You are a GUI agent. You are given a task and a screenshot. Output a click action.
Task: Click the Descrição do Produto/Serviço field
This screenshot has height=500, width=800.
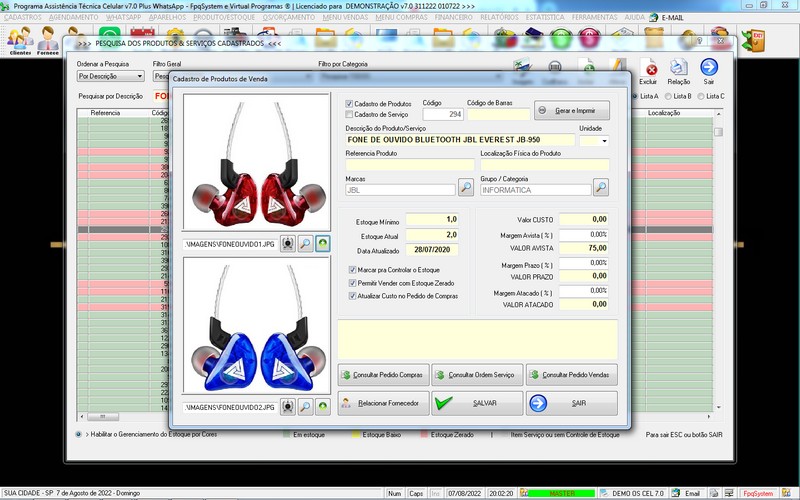point(460,140)
